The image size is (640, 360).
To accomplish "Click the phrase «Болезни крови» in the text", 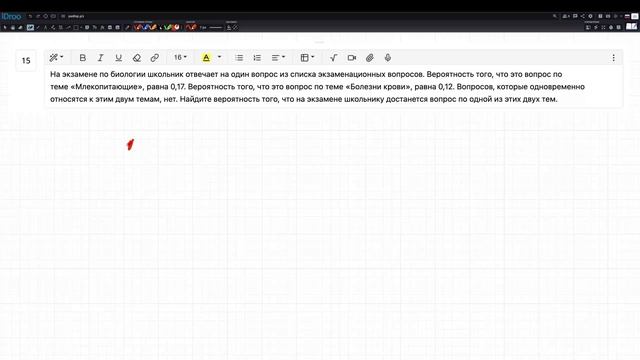I will [x=378, y=87].
